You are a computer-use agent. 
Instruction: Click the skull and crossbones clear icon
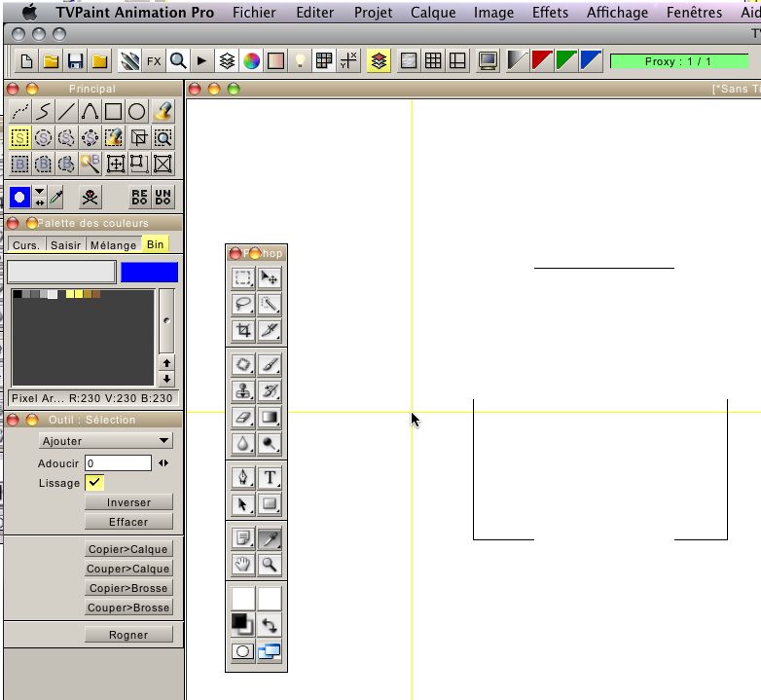90,197
